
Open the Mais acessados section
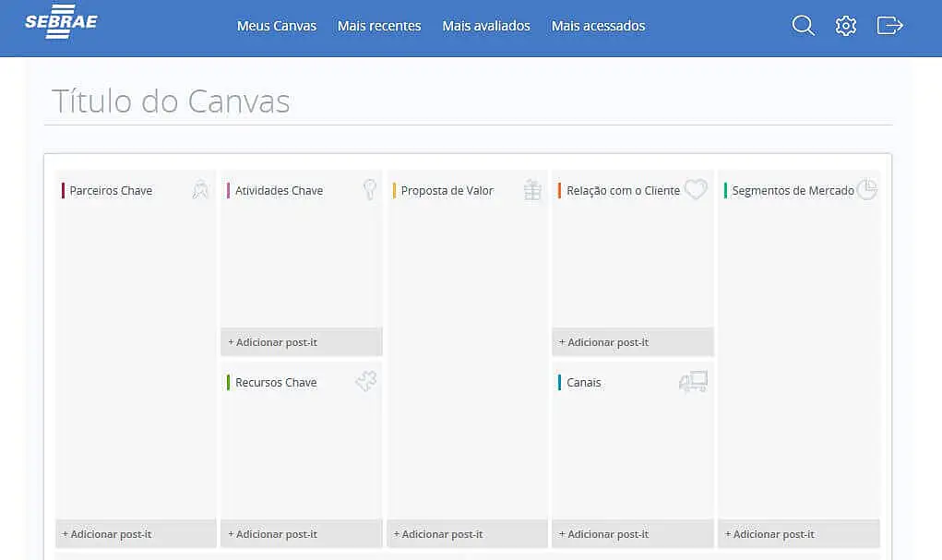pos(598,26)
